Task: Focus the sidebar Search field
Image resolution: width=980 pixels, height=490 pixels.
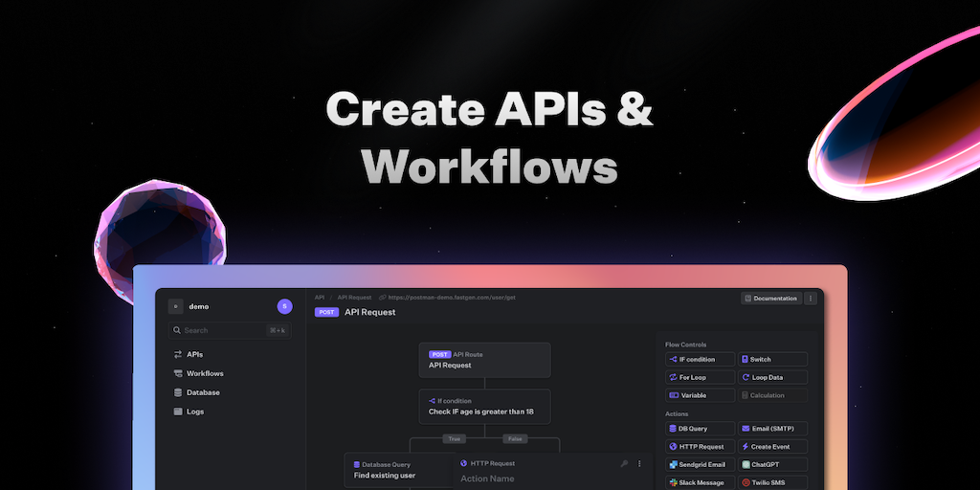Action: click(230, 330)
